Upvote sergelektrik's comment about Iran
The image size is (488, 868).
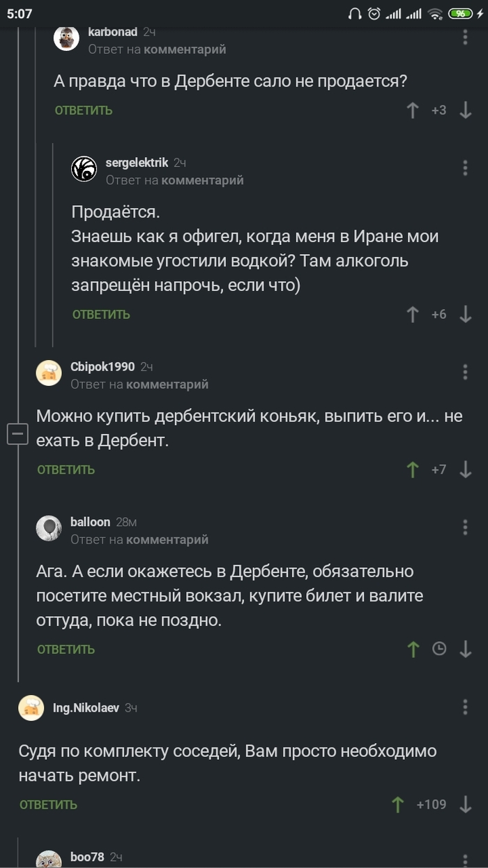click(x=413, y=315)
